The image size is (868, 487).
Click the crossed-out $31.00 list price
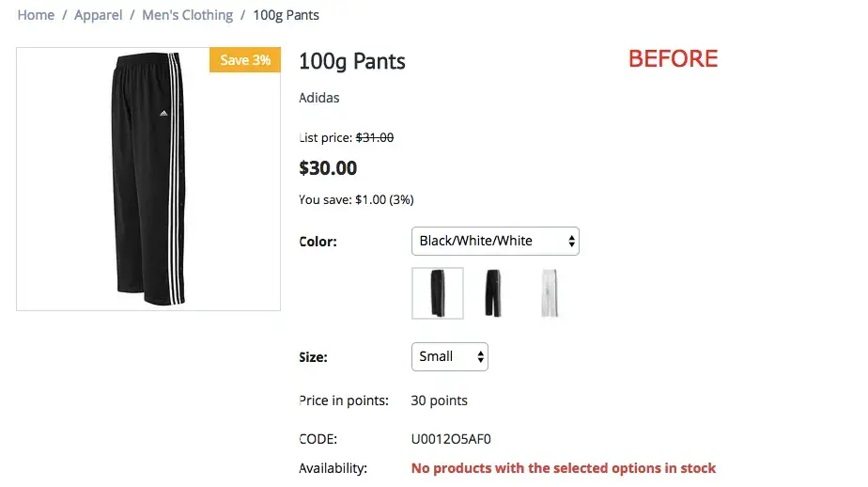coord(374,137)
